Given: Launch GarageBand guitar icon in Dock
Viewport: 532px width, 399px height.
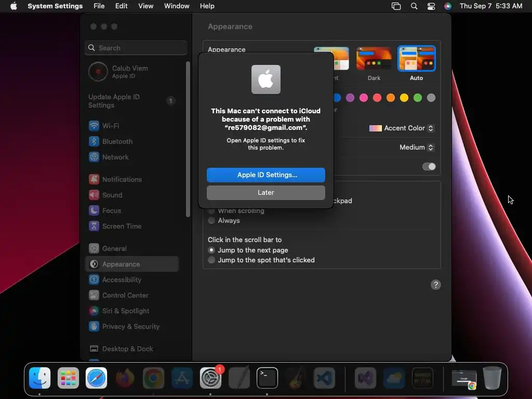Looking at the screenshot, I should (x=296, y=378).
